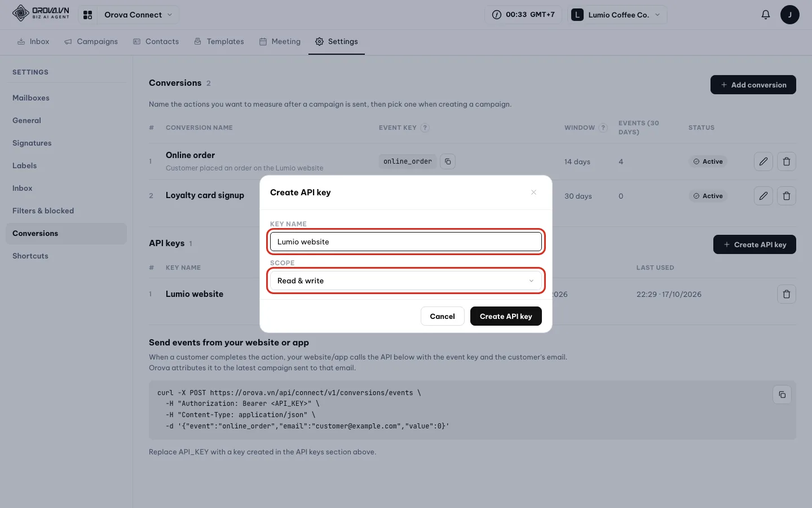Click Create API key button in API keys section
Viewport: 812px width, 508px height.
(754, 244)
